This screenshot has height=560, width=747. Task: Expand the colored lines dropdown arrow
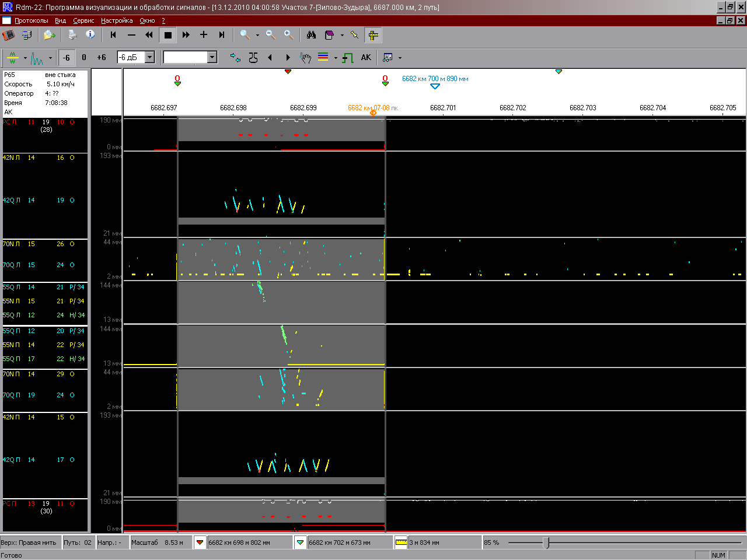(336, 58)
